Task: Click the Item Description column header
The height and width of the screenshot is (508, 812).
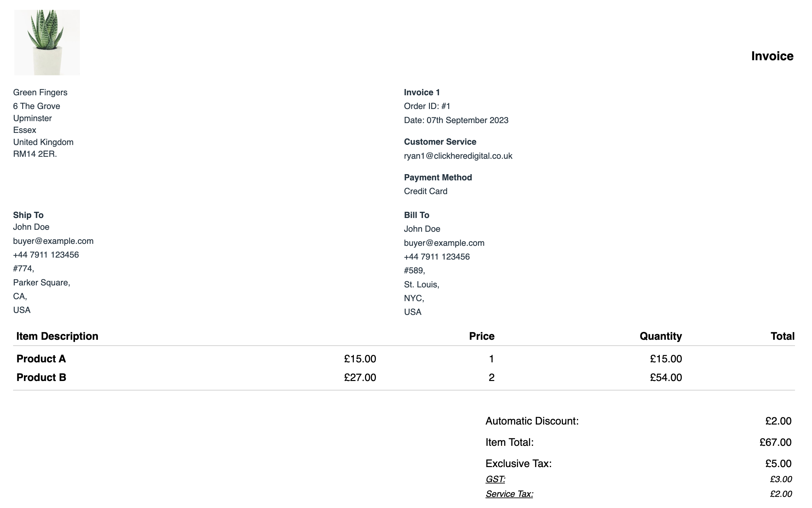Action: click(58, 336)
